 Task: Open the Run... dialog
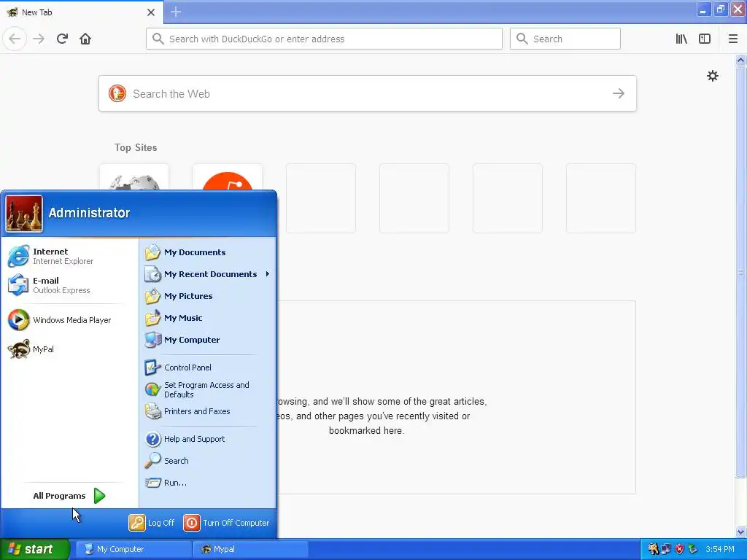point(207,483)
